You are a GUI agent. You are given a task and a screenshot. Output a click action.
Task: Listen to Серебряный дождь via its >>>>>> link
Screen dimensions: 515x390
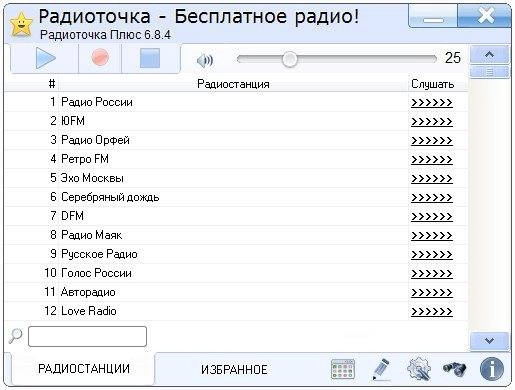point(432,197)
